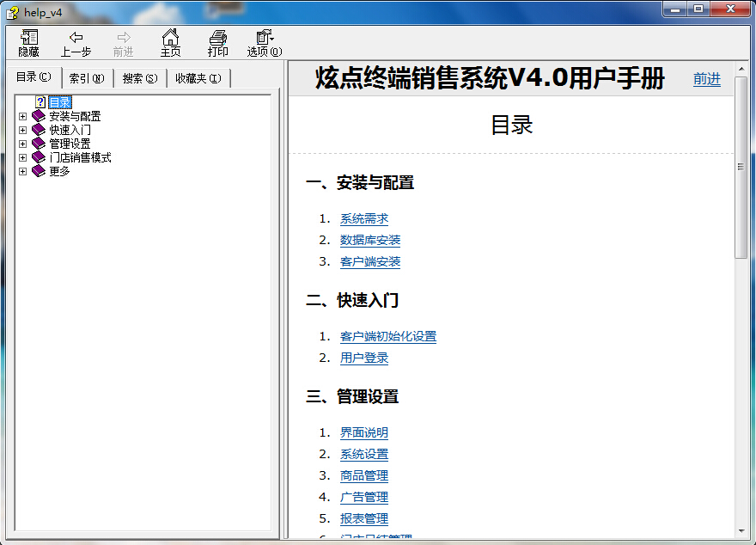Click the 二、快速入门 section heading
Screen dimensions: 756x545
pyautogui.click(x=352, y=301)
